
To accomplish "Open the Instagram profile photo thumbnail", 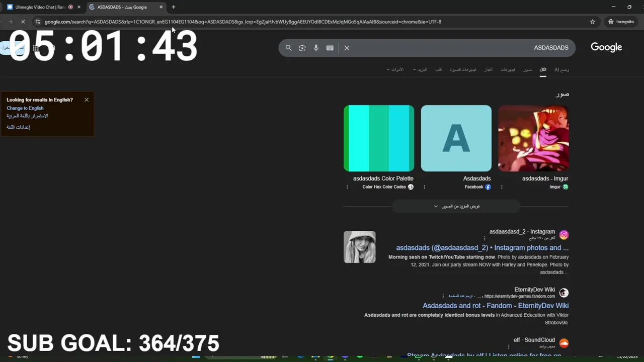I will coord(360,247).
